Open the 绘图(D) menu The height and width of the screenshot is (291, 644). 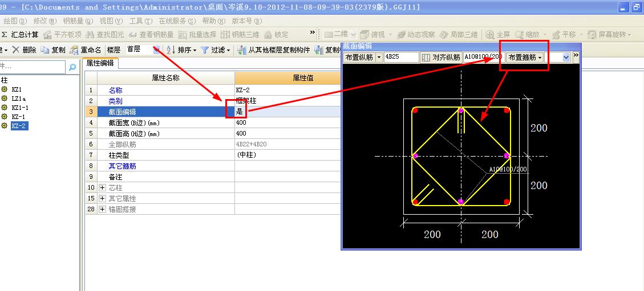[15, 21]
